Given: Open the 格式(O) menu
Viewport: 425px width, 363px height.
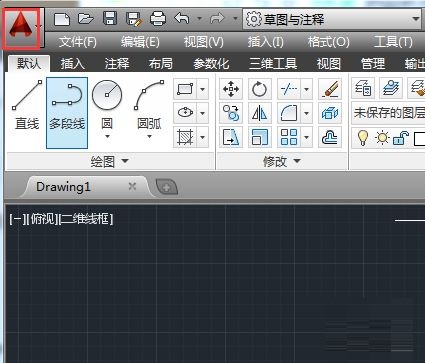Looking at the screenshot, I should click(328, 42).
